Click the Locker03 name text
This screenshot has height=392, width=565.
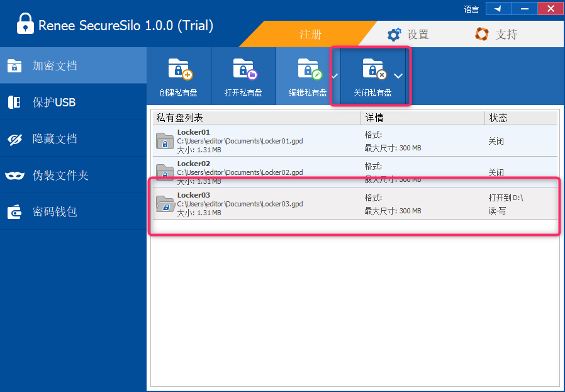(x=194, y=195)
